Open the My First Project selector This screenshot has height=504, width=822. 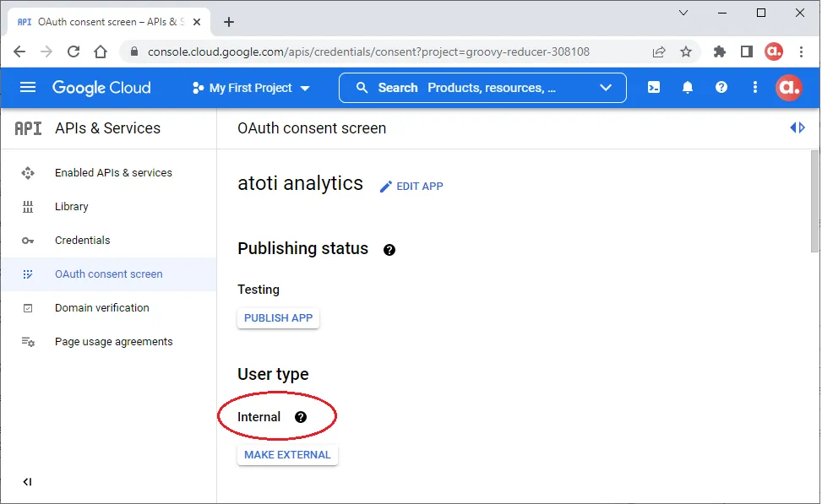pyautogui.click(x=251, y=88)
